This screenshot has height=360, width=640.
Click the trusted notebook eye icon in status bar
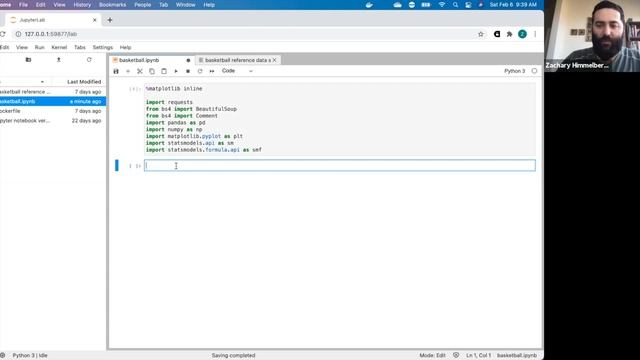tap(456, 356)
